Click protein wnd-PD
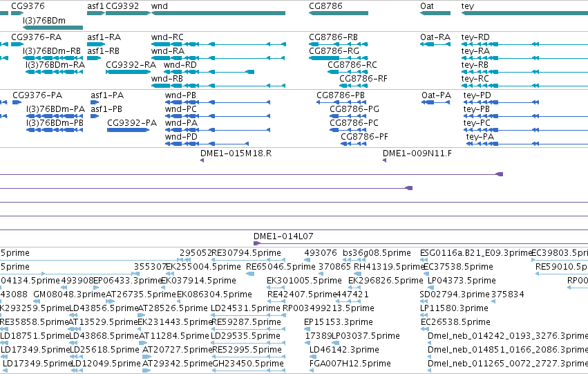This screenshot has width=588, height=374. [x=181, y=137]
